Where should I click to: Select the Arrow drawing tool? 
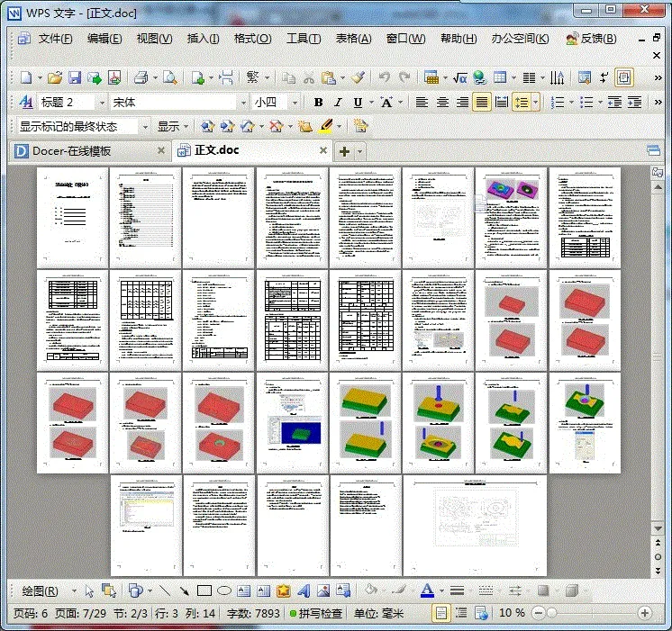coord(185,591)
